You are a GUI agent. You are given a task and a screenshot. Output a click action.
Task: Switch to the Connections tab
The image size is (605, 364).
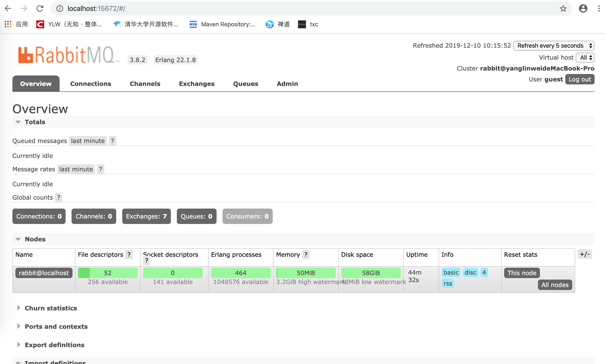pyautogui.click(x=91, y=84)
